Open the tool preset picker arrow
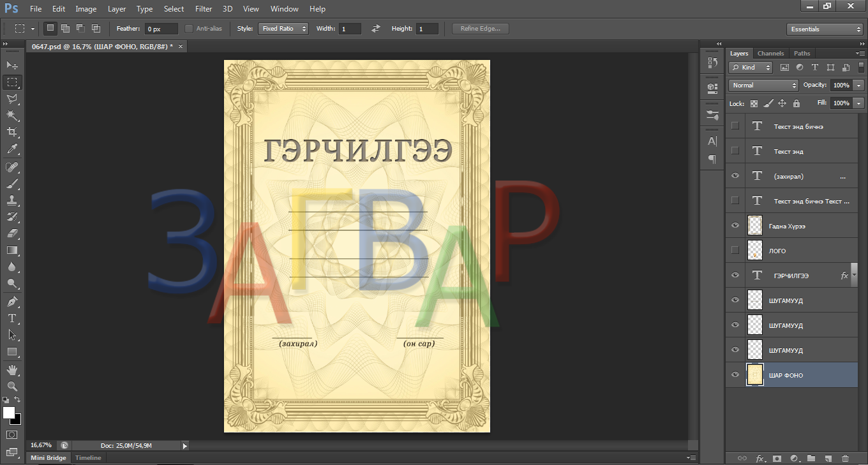This screenshot has height=465, width=868. tap(32, 29)
